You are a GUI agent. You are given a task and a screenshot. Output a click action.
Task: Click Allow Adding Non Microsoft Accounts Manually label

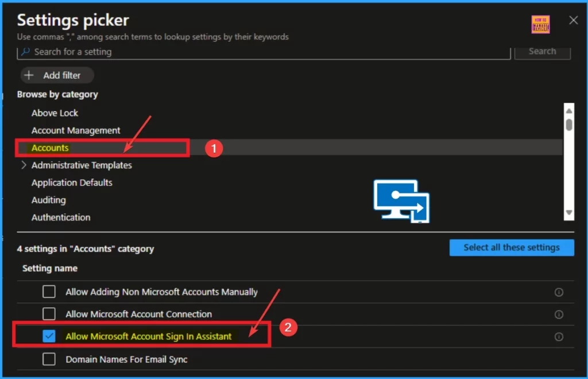click(x=161, y=292)
